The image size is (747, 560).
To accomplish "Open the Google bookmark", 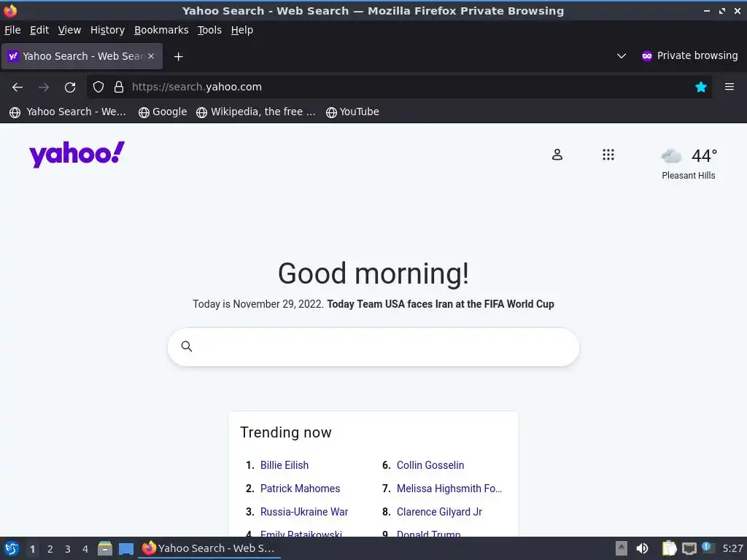I will pos(163,112).
